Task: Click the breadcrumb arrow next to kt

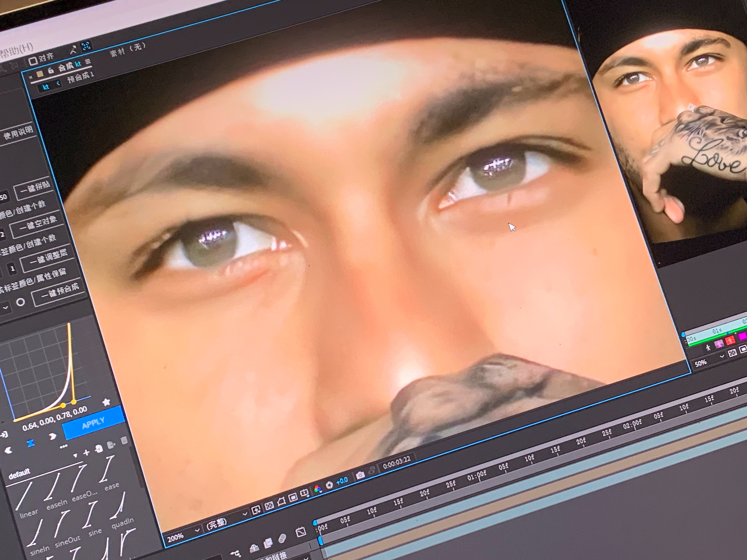Action: tap(58, 83)
